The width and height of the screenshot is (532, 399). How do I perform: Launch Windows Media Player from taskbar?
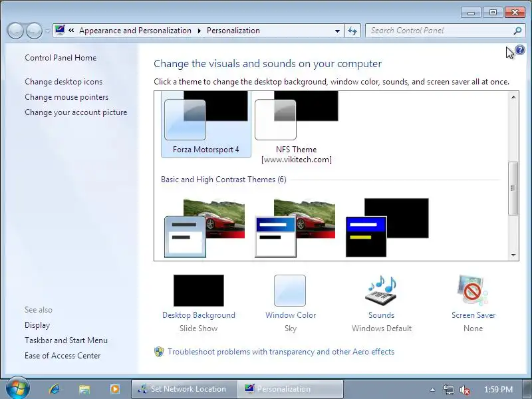114,389
